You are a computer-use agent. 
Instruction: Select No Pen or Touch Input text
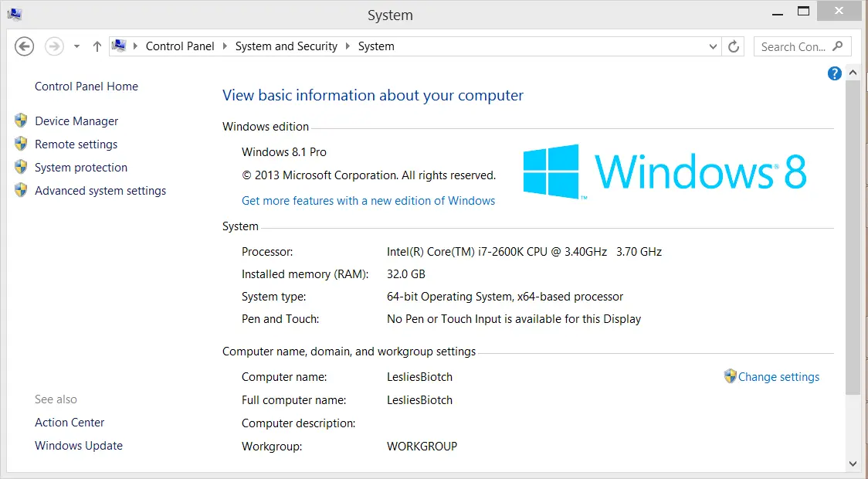pyautogui.click(x=514, y=320)
